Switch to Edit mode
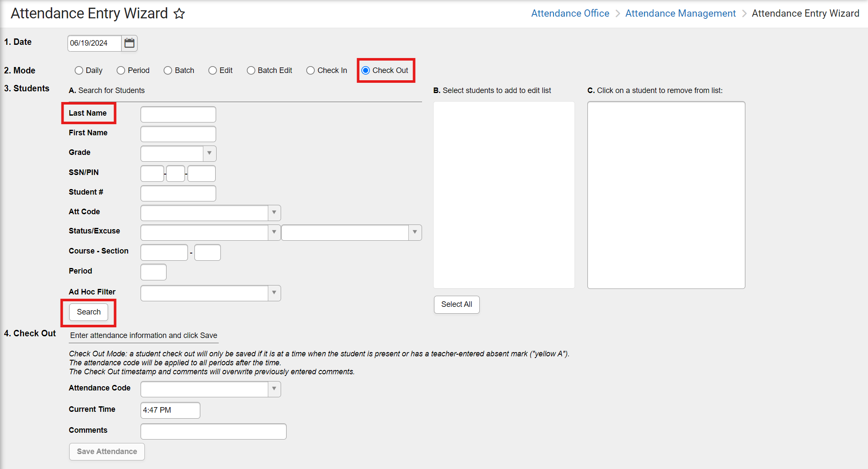 [x=212, y=70]
